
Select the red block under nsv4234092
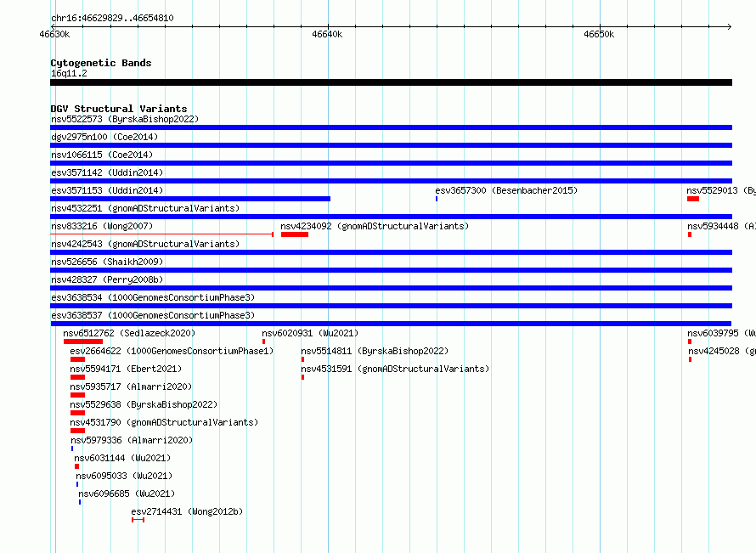(295, 234)
